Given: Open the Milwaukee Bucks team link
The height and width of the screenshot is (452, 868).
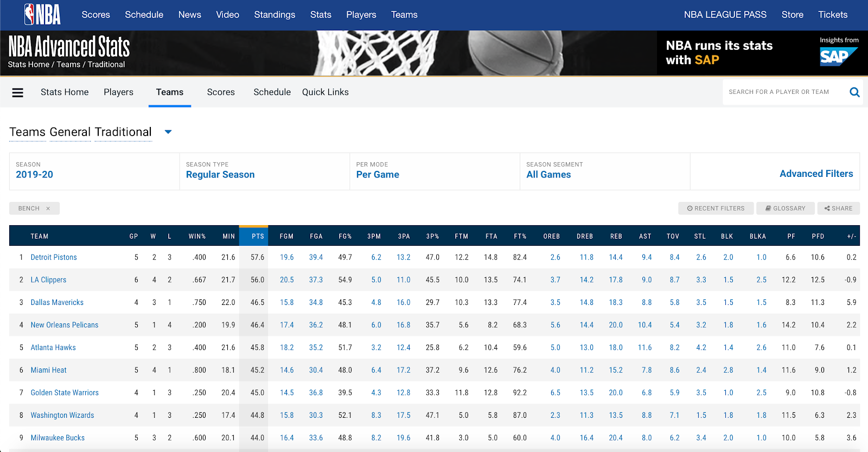Looking at the screenshot, I should 58,438.
